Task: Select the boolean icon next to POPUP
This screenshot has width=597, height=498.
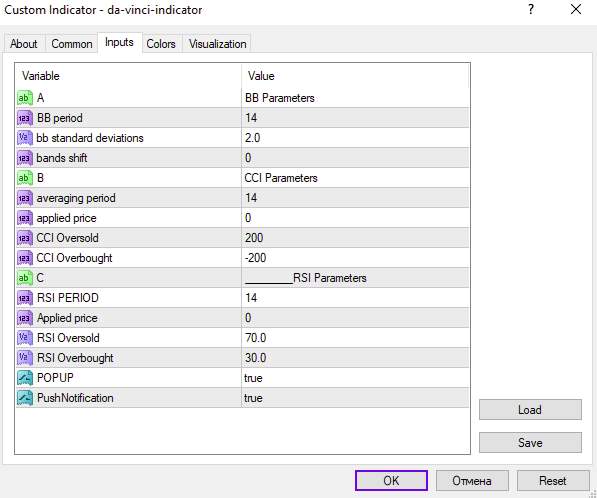Action: click(25, 378)
